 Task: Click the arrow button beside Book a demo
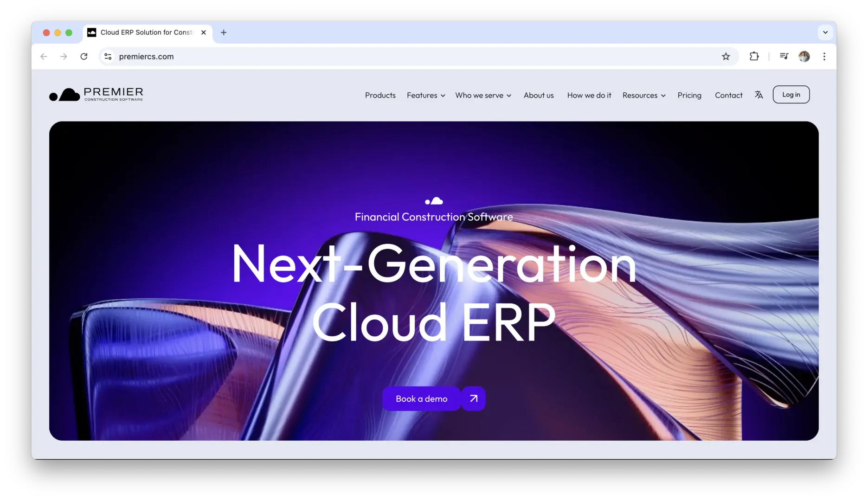[473, 398]
